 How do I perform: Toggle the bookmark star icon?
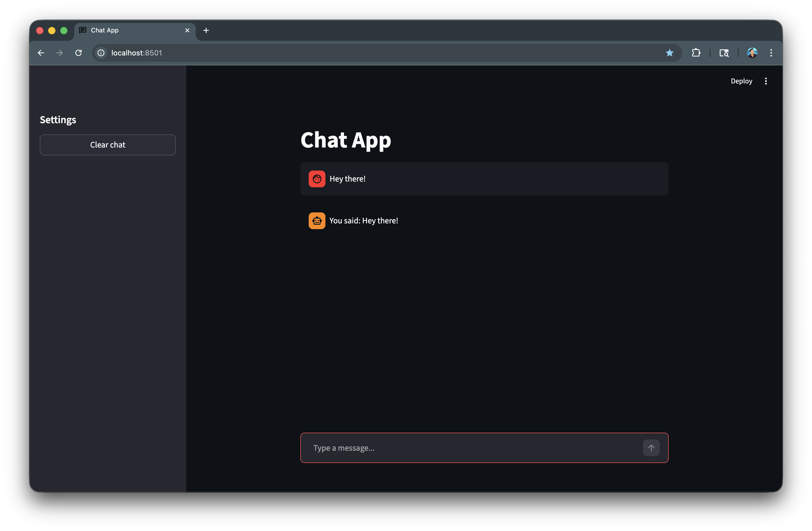pos(669,53)
